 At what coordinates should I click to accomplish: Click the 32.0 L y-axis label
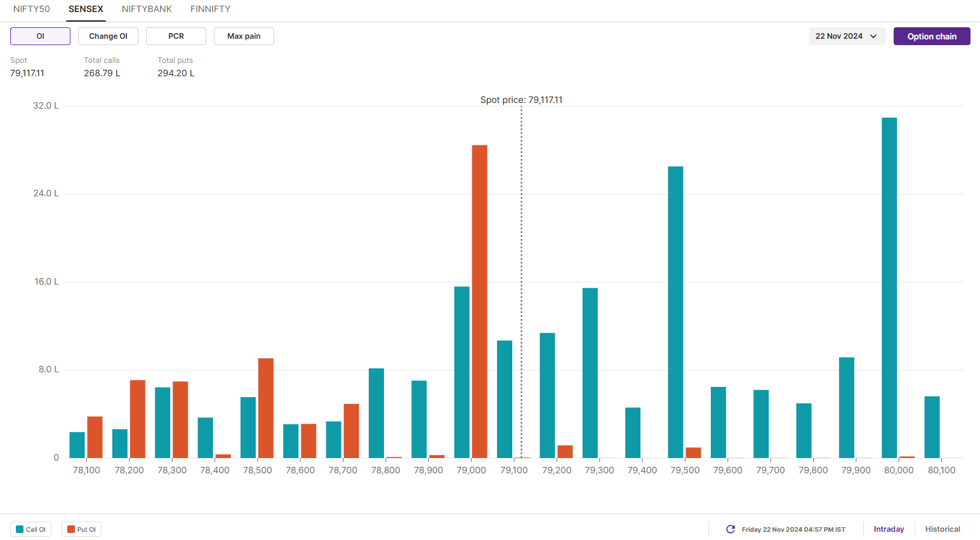[x=46, y=105]
